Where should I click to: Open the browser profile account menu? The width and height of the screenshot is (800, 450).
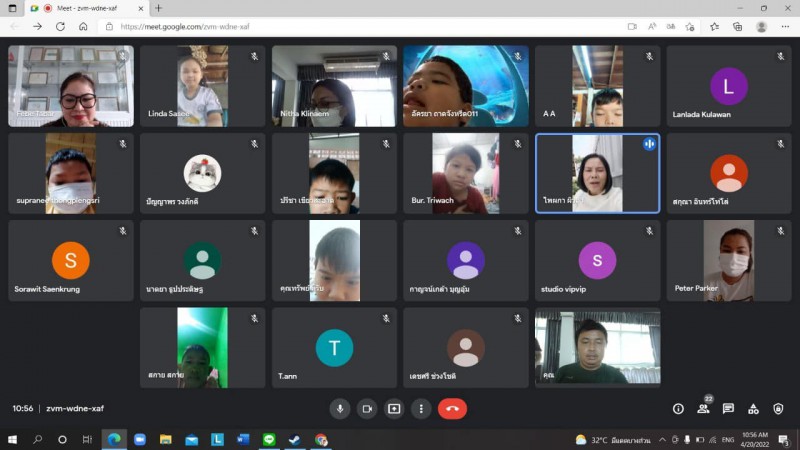[761, 27]
